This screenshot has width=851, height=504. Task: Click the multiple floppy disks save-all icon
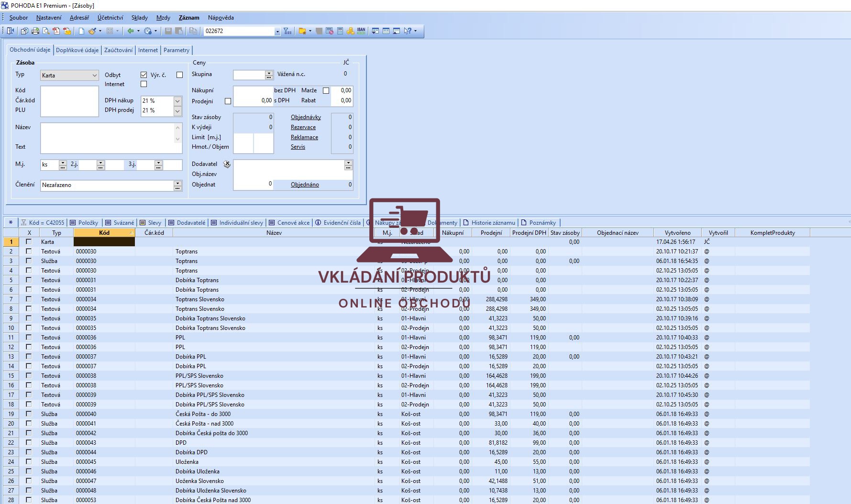[x=179, y=31]
